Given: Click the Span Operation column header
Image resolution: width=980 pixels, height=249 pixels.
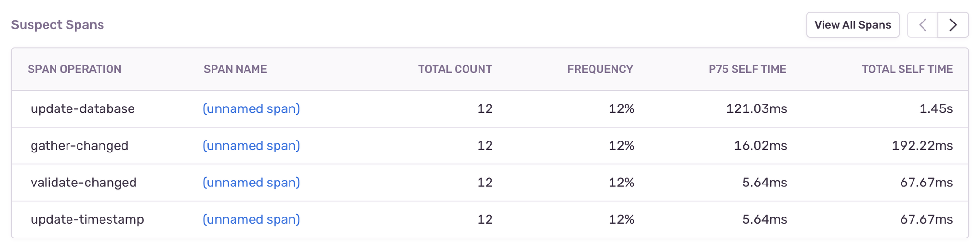Looking at the screenshot, I should click(74, 69).
